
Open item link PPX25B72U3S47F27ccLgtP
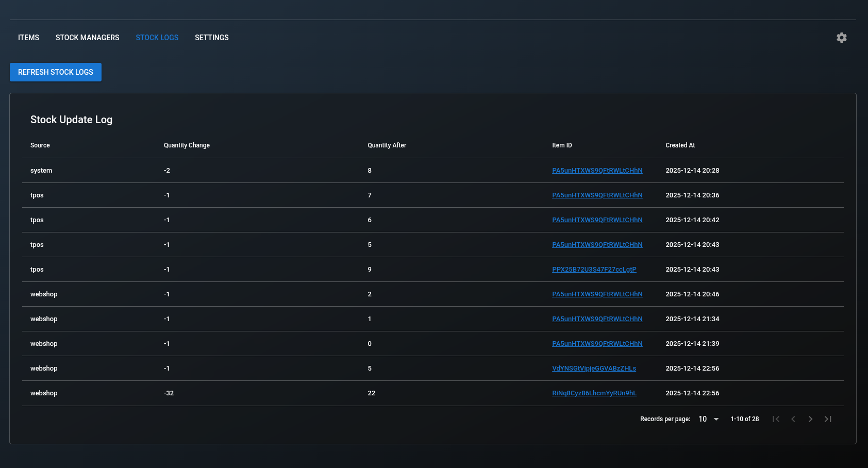pyautogui.click(x=594, y=269)
